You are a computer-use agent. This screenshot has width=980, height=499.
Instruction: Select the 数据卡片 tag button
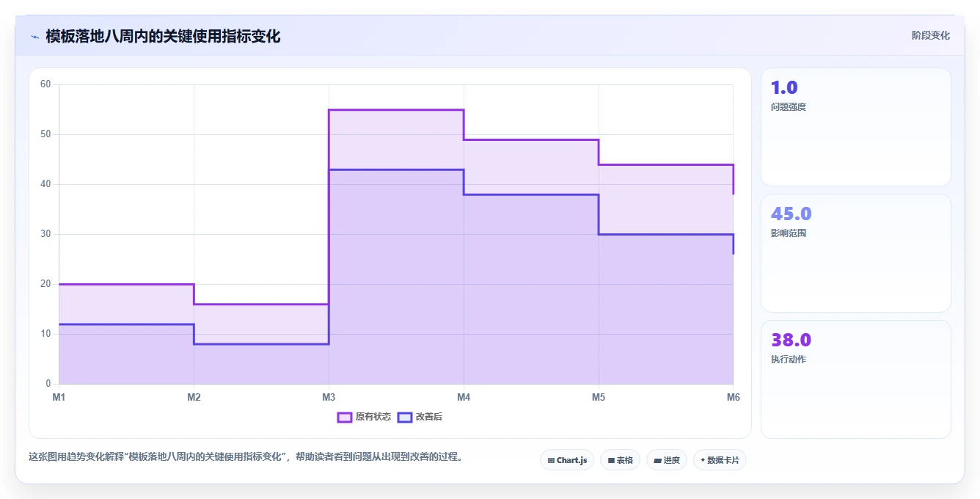pyautogui.click(x=720, y=460)
